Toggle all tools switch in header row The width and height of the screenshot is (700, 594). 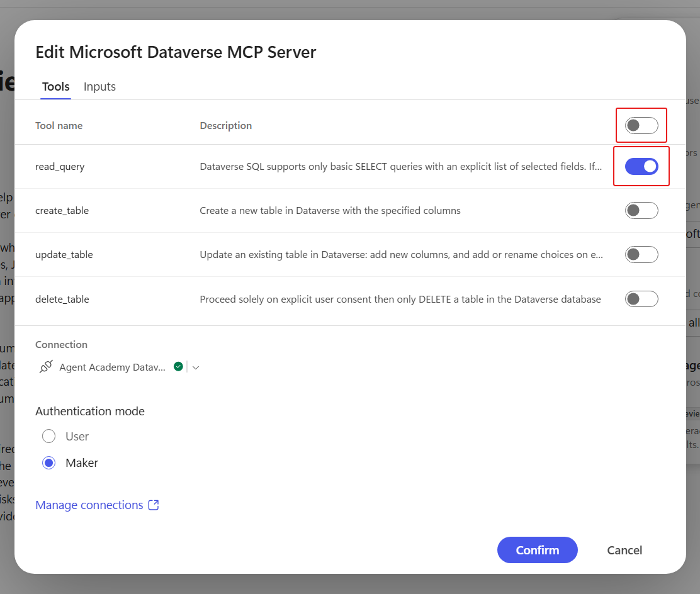tap(641, 125)
